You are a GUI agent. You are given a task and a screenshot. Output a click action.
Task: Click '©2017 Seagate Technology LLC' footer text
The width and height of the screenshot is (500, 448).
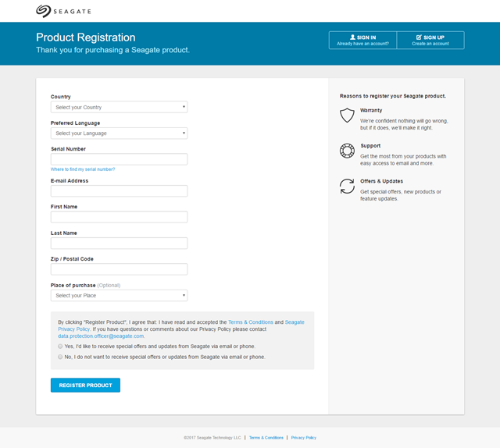pos(212,438)
